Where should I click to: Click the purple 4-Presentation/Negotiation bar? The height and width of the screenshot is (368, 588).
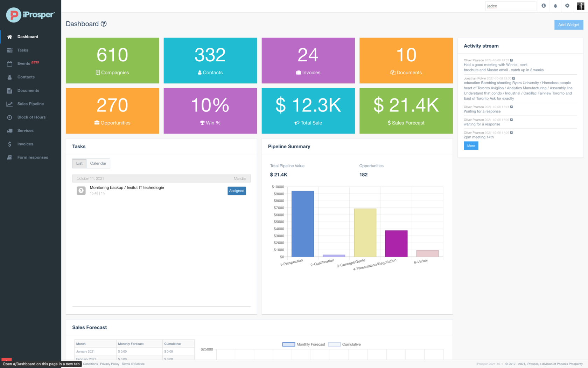396,244
